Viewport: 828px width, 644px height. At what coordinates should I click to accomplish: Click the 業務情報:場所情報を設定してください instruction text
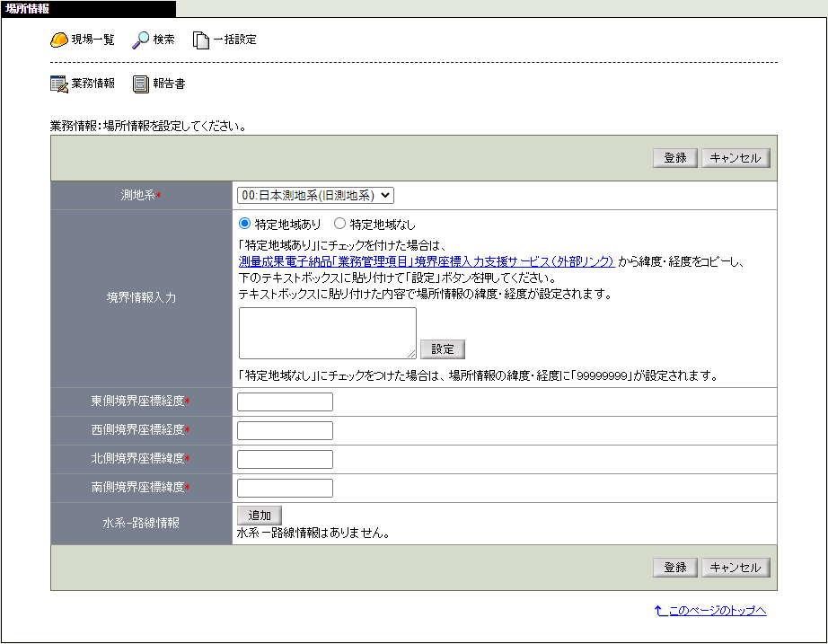[148, 127]
